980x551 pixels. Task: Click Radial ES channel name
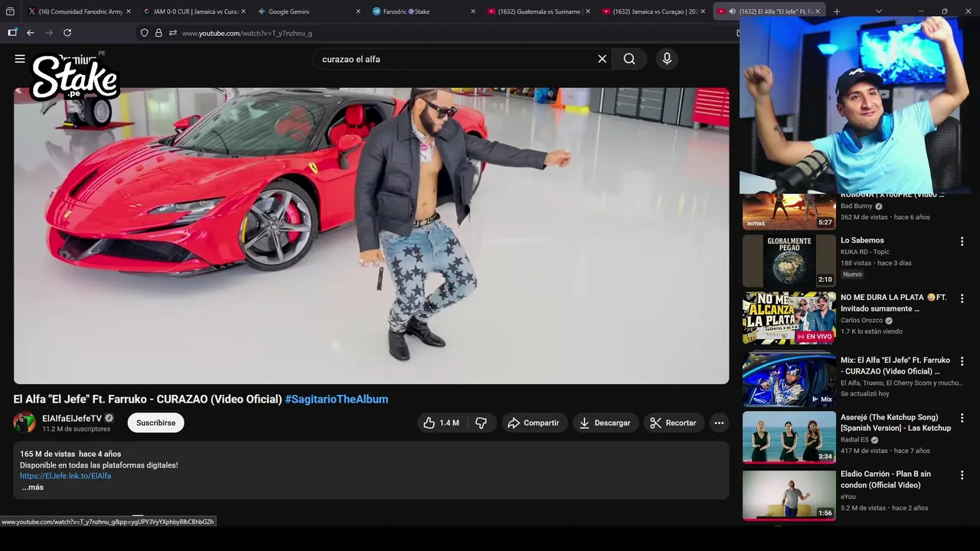tap(854, 440)
